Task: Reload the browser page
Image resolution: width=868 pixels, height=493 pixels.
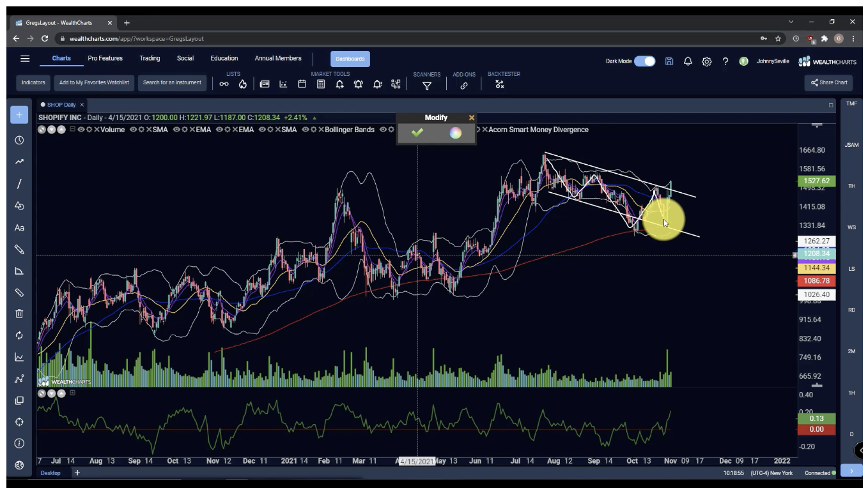Action: pyautogui.click(x=45, y=38)
